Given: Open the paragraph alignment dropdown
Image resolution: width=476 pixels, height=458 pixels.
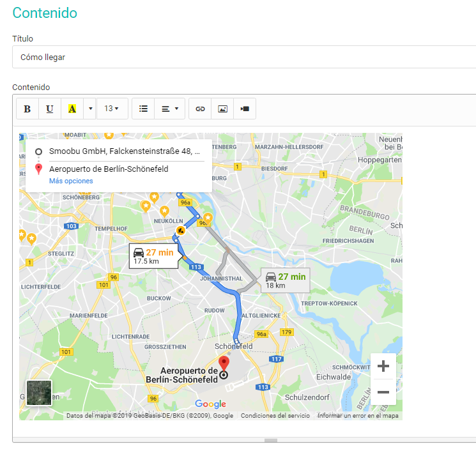Looking at the screenshot, I should click(170, 109).
